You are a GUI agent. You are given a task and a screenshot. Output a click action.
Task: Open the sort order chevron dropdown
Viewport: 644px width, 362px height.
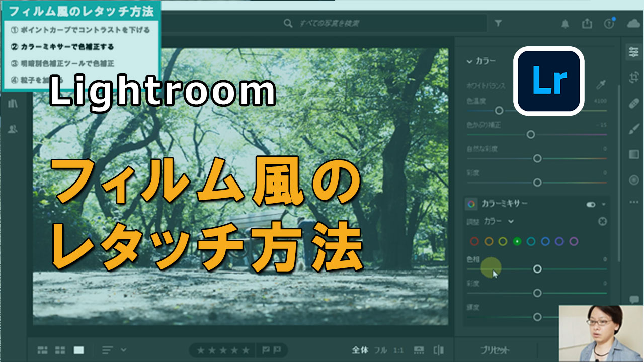(x=123, y=350)
